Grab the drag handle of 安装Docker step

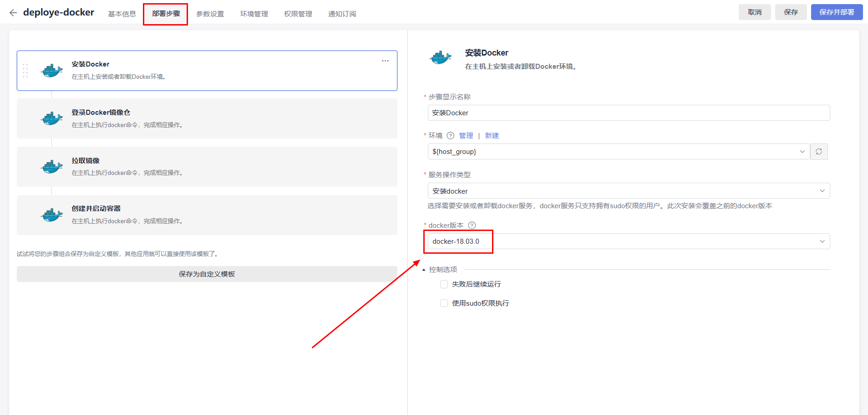tap(25, 71)
